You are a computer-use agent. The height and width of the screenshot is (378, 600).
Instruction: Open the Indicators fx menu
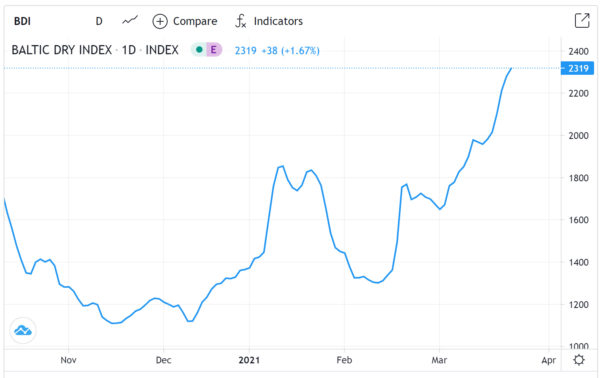(x=269, y=21)
